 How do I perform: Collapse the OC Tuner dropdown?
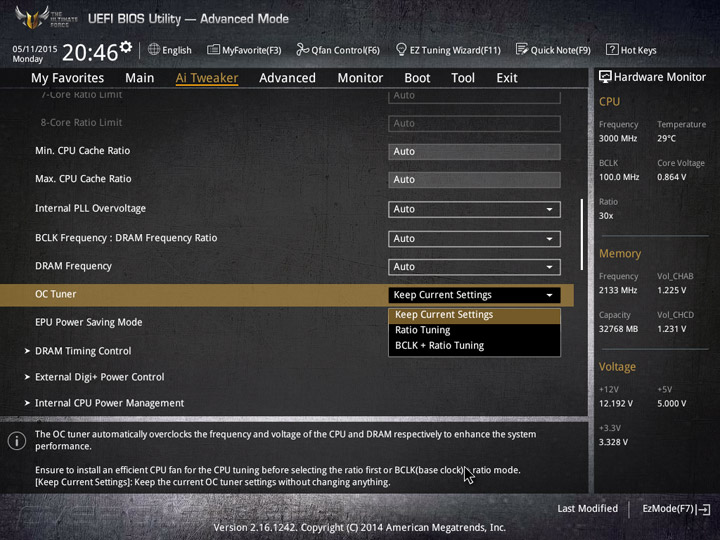click(474, 295)
